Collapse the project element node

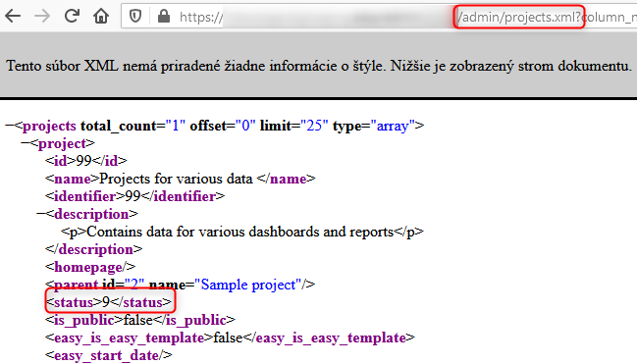click(26, 143)
